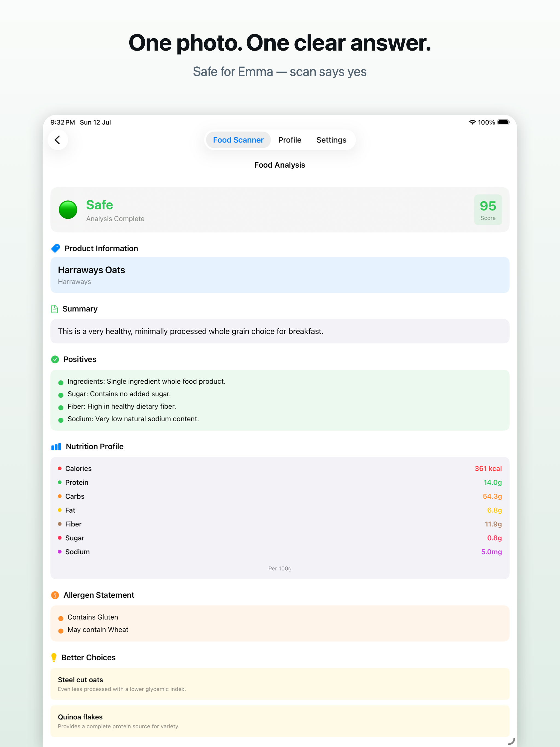The height and width of the screenshot is (747, 560).
Task: Click the 6.8g Fat value
Action: [x=494, y=510]
